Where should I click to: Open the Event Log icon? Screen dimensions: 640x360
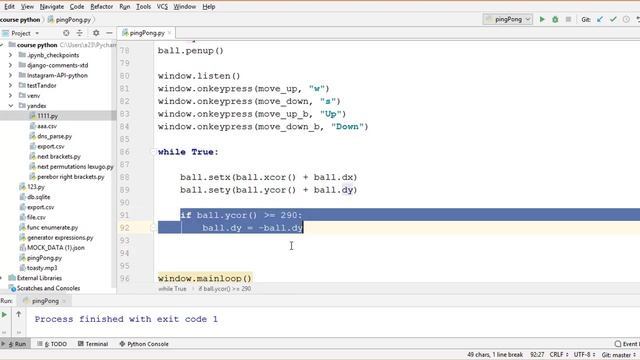[x=618, y=344]
